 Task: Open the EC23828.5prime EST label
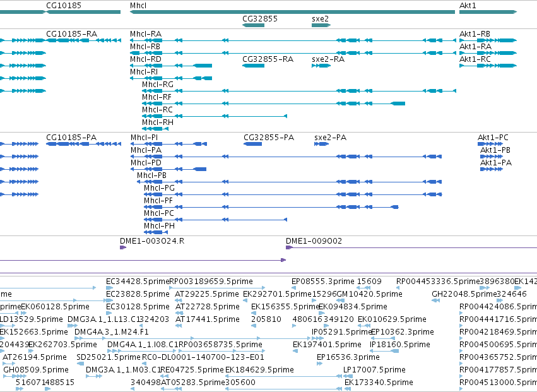[138, 294]
